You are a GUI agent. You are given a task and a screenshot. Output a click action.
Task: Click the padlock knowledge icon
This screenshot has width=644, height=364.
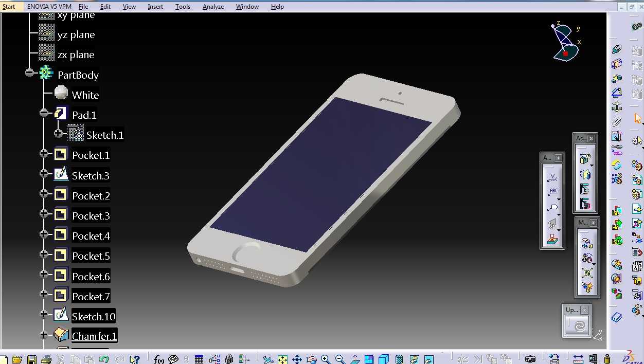(229, 359)
